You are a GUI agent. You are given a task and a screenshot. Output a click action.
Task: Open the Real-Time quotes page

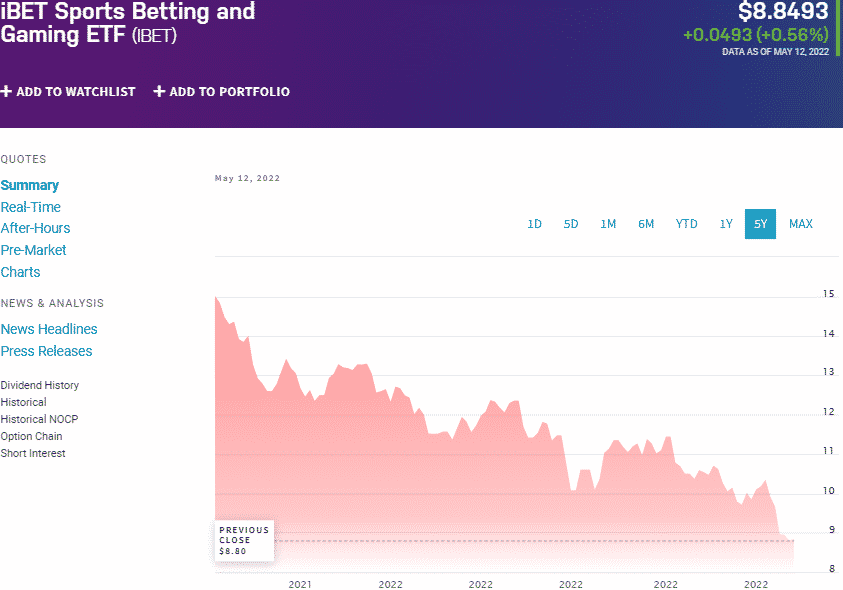33,207
